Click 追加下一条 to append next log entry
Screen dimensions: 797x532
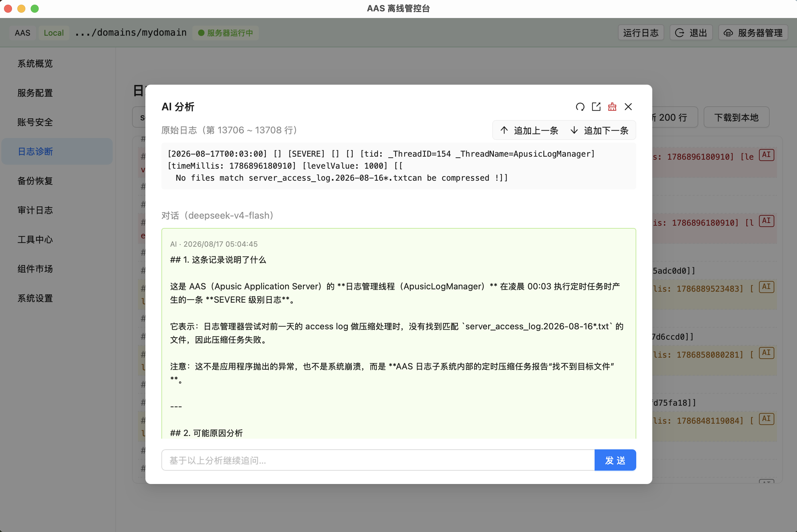click(x=600, y=130)
